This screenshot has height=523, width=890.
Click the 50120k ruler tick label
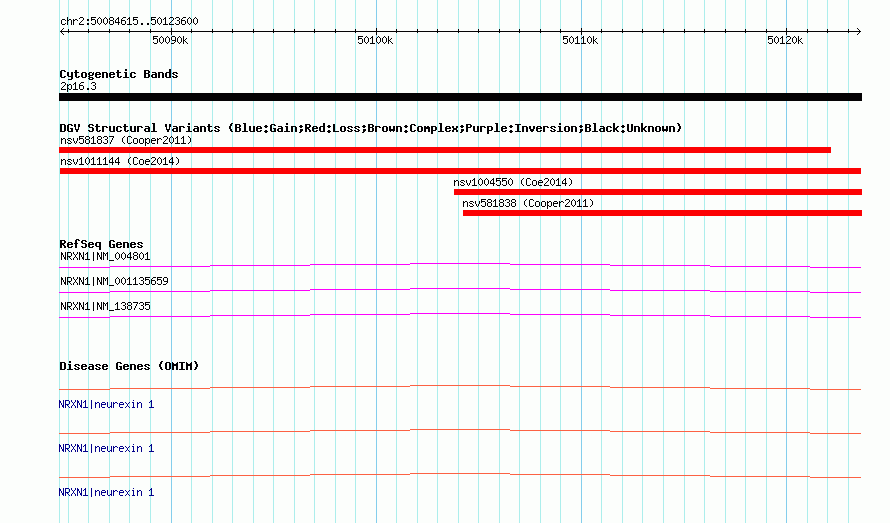[785, 40]
